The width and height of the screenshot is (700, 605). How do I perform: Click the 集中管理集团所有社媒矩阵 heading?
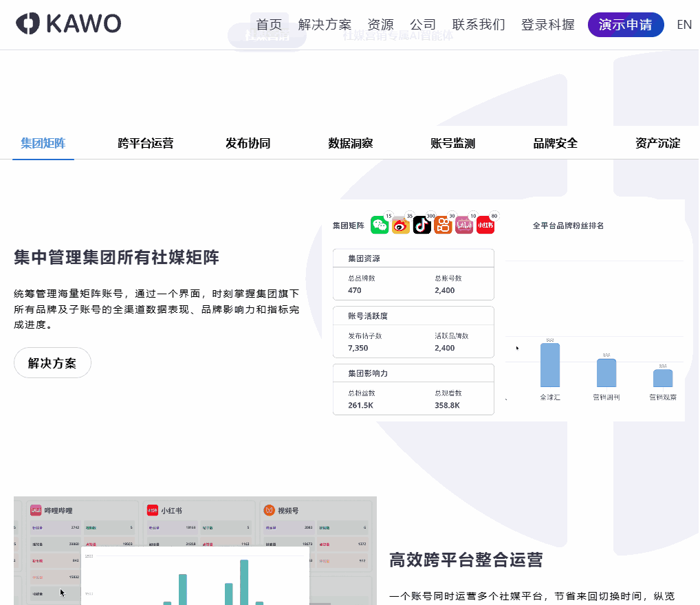(x=116, y=257)
